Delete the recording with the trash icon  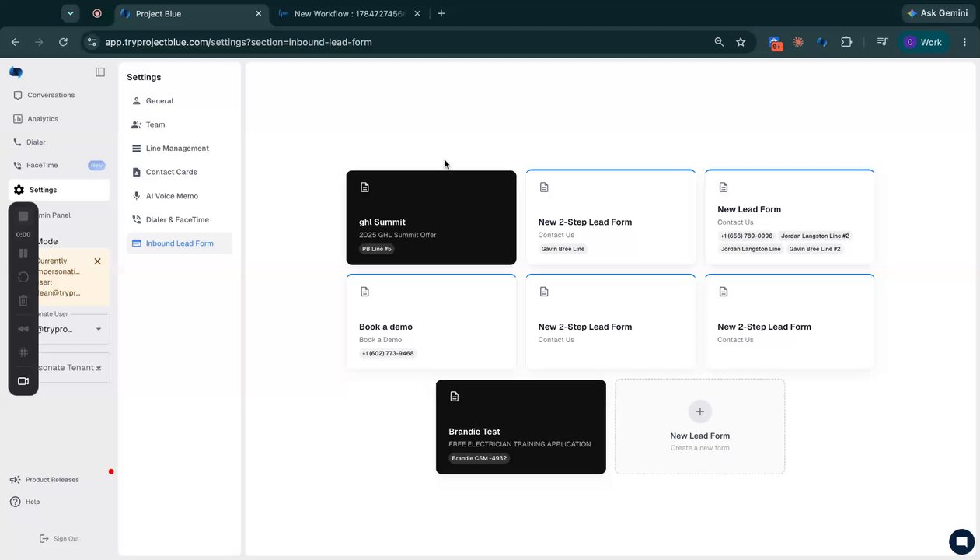(x=23, y=300)
